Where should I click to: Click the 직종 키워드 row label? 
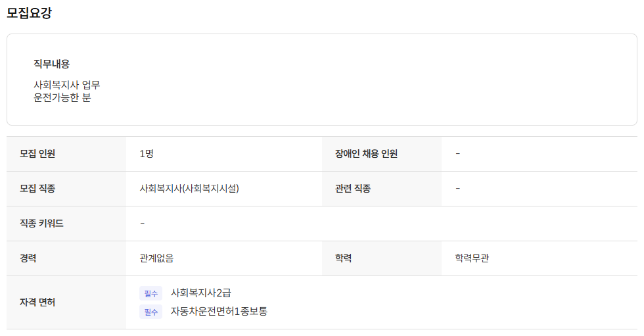click(x=41, y=224)
